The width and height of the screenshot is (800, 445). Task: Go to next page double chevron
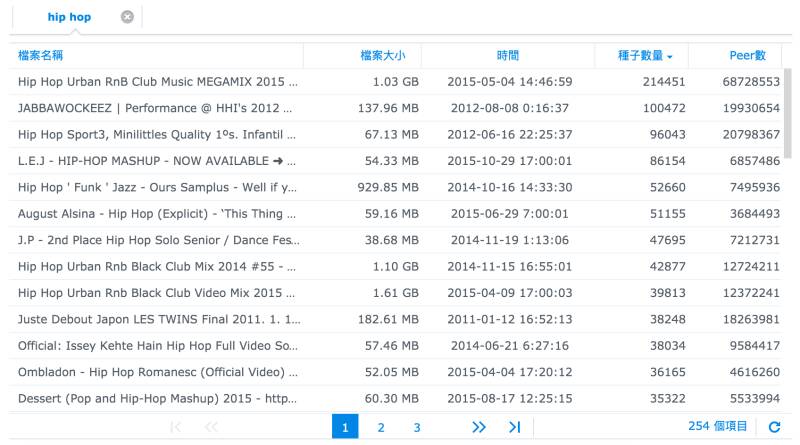479,427
